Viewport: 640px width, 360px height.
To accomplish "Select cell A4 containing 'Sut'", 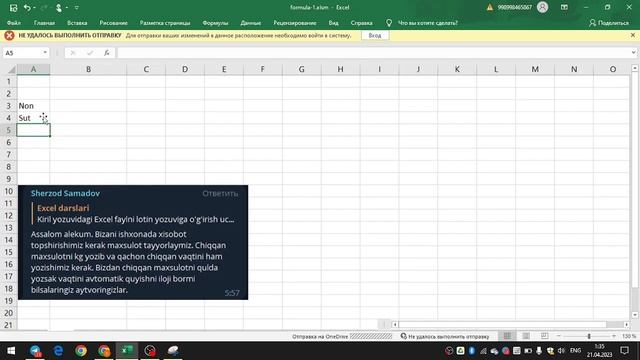I will [33, 118].
